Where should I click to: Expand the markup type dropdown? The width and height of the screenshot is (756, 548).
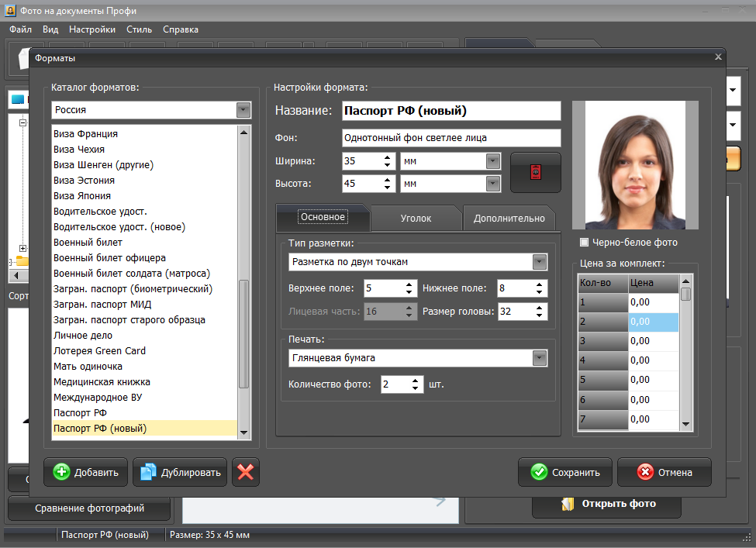pos(540,262)
